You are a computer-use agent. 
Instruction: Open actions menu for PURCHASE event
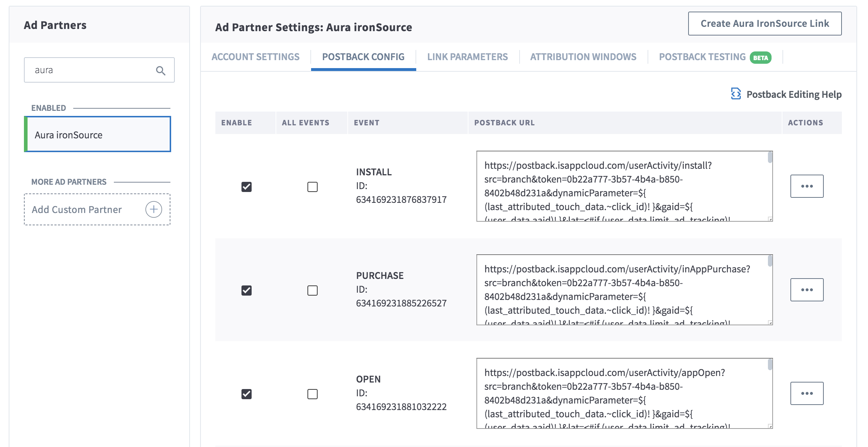(806, 290)
